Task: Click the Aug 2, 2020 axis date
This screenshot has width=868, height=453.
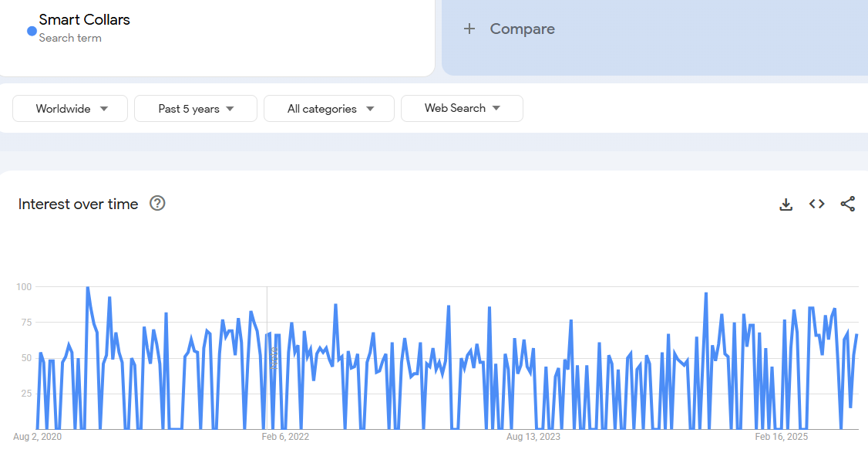Action: [37, 437]
